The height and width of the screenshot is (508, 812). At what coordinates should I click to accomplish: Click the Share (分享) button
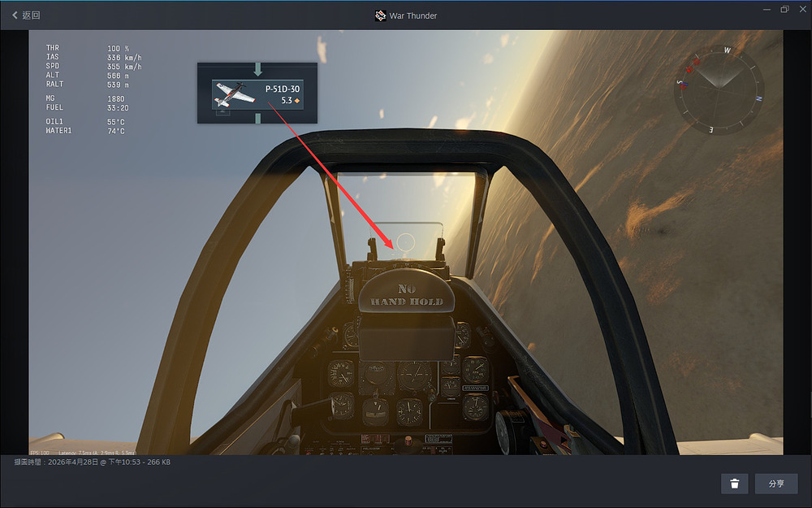[776, 484]
